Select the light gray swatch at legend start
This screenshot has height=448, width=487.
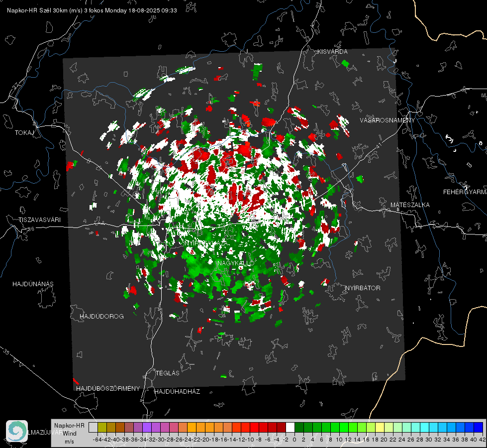[93, 427]
